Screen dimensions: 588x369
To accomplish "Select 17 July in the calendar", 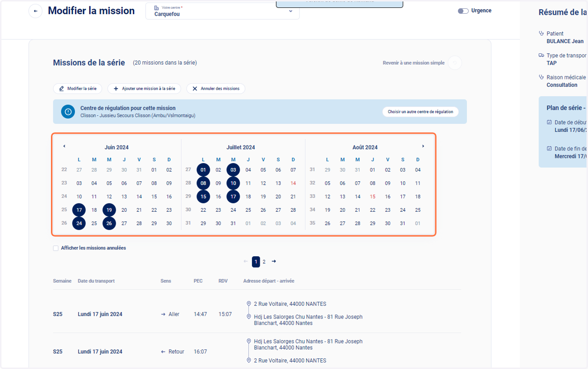I will pos(233,197).
